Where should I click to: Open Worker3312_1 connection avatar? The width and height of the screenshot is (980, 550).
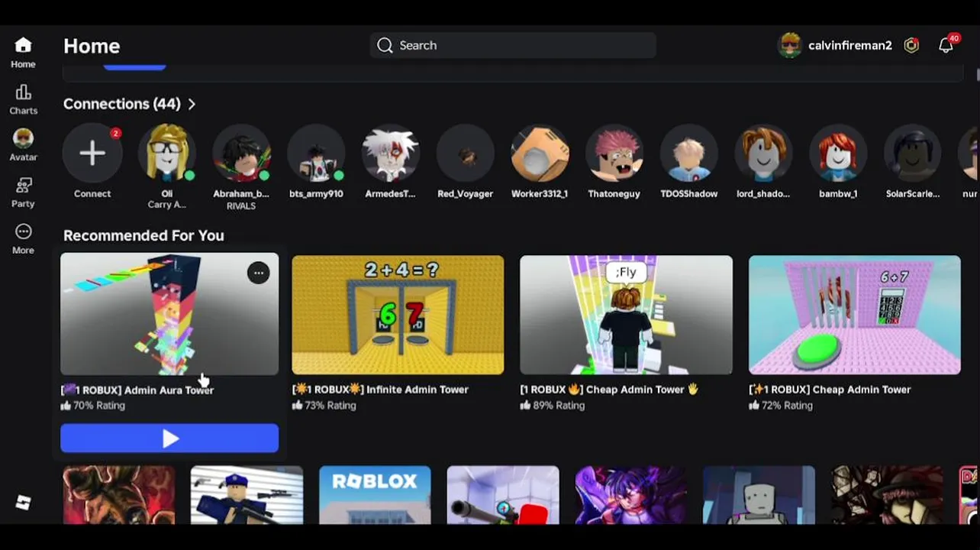pos(540,153)
